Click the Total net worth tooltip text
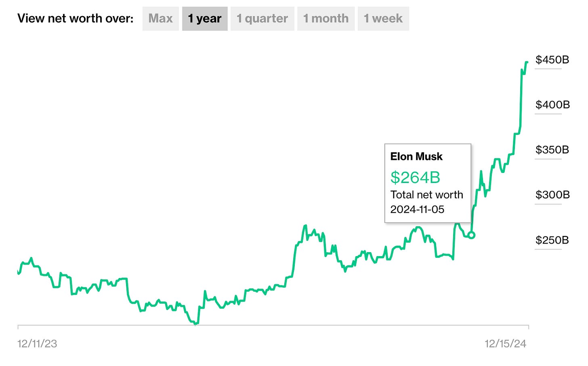The width and height of the screenshot is (588, 366). tap(426, 195)
